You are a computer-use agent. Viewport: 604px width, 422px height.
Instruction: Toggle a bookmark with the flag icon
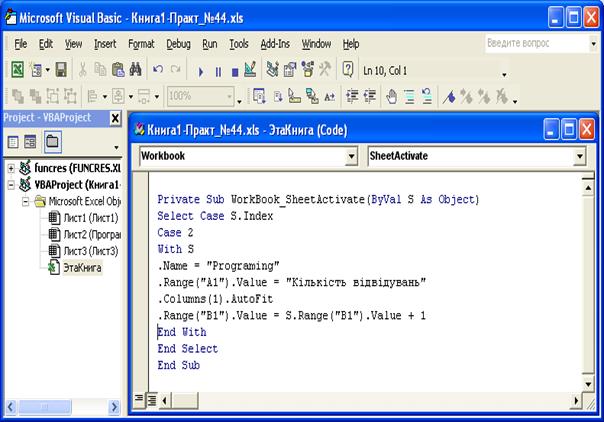pyautogui.click(x=449, y=96)
